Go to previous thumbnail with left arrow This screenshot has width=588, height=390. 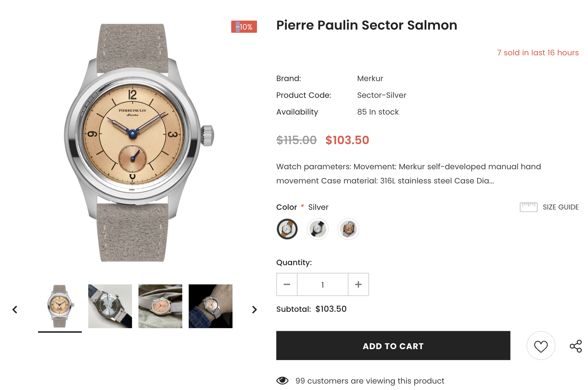[x=15, y=310]
